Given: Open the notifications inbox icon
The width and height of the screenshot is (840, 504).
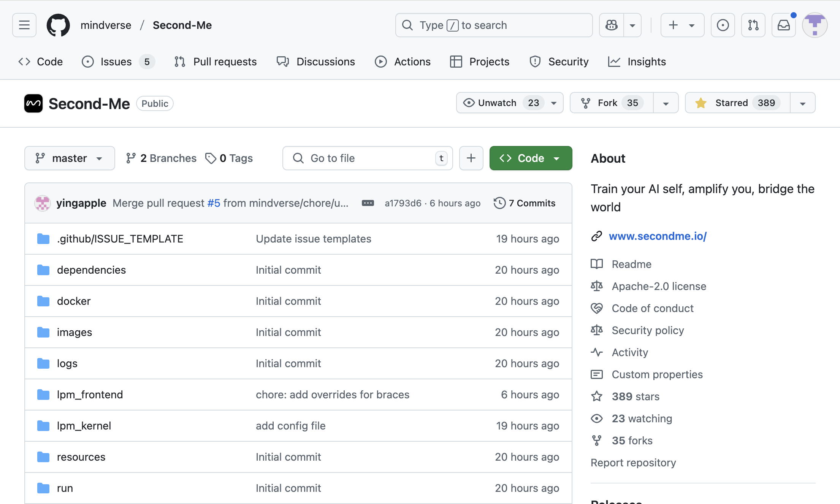Looking at the screenshot, I should coord(783,25).
